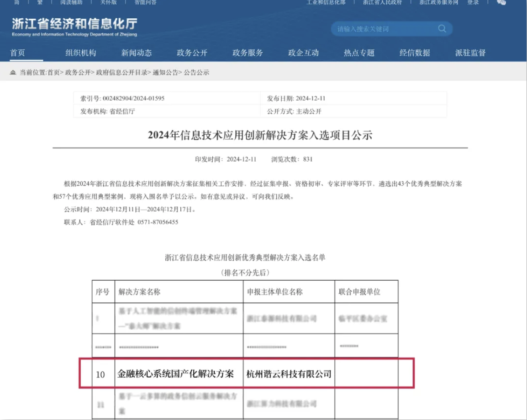The height and width of the screenshot is (420, 527).
Task: Open the 政务服务 navigation tab
Action: tap(248, 53)
